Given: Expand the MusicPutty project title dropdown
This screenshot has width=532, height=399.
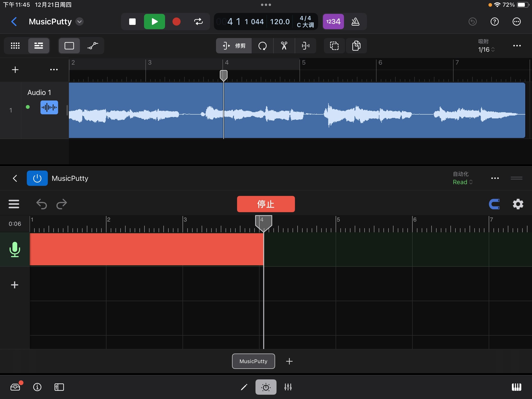Looking at the screenshot, I should click(79, 22).
